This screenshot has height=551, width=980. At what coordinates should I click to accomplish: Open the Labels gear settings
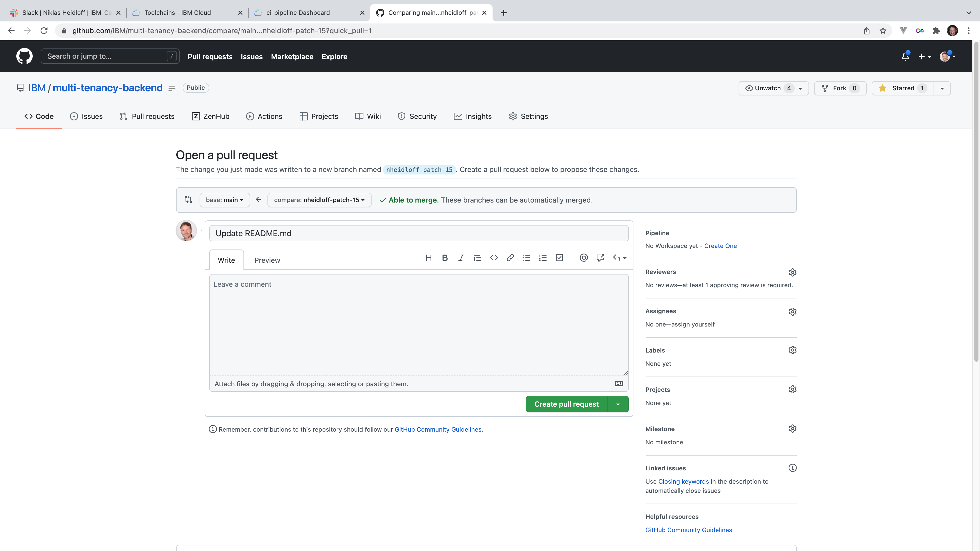click(x=792, y=350)
